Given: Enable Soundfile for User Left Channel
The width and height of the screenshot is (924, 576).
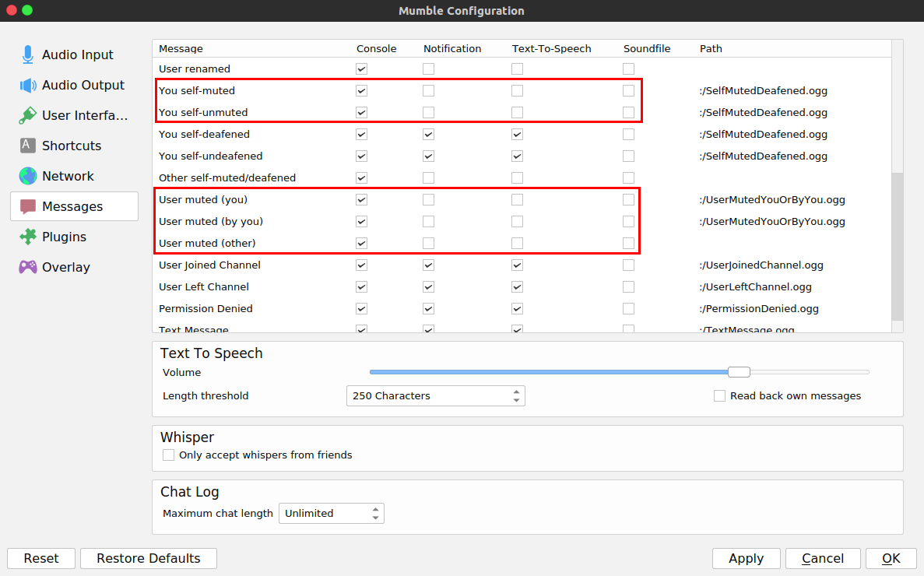Looking at the screenshot, I should tap(628, 286).
